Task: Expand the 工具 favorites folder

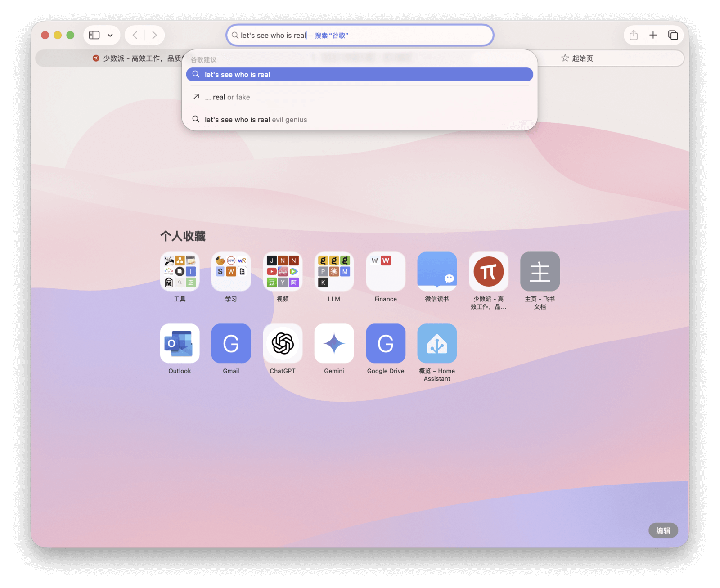Action: coord(180,272)
